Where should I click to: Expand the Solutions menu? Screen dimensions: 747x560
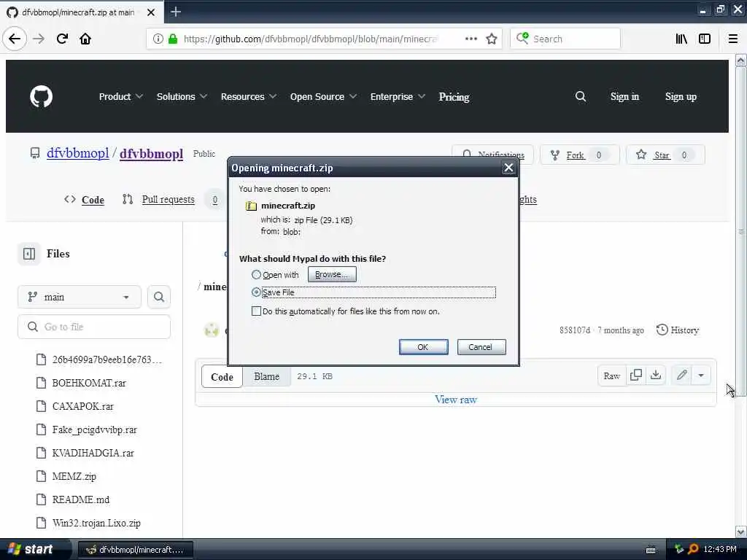(x=182, y=96)
